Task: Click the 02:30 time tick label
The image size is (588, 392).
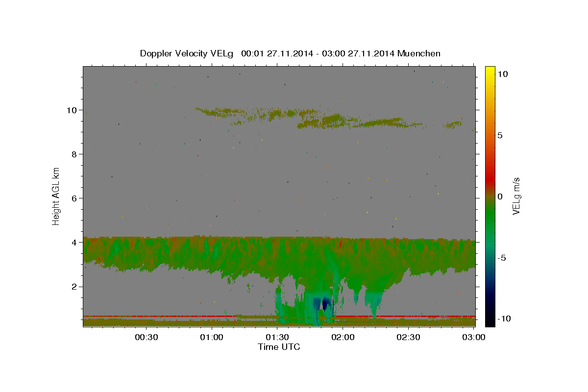Action: [x=408, y=337]
